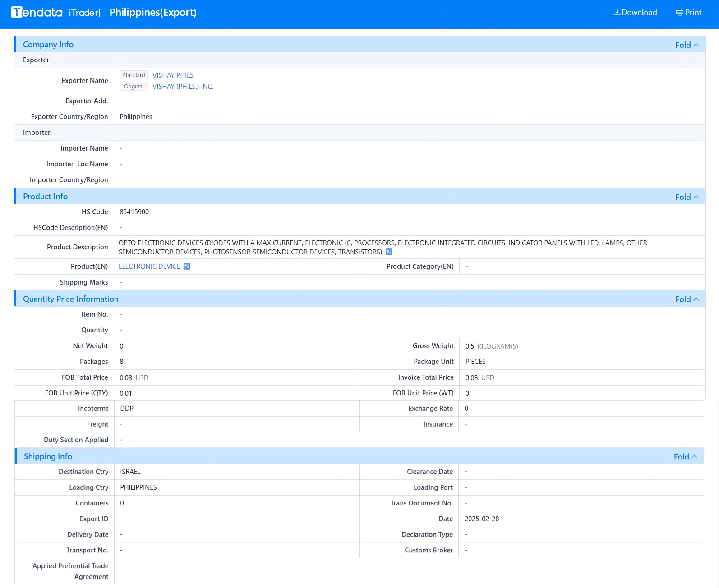Click the Original tag beside exporter name
Viewport: 719px width, 588px height.
pyautogui.click(x=134, y=87)
